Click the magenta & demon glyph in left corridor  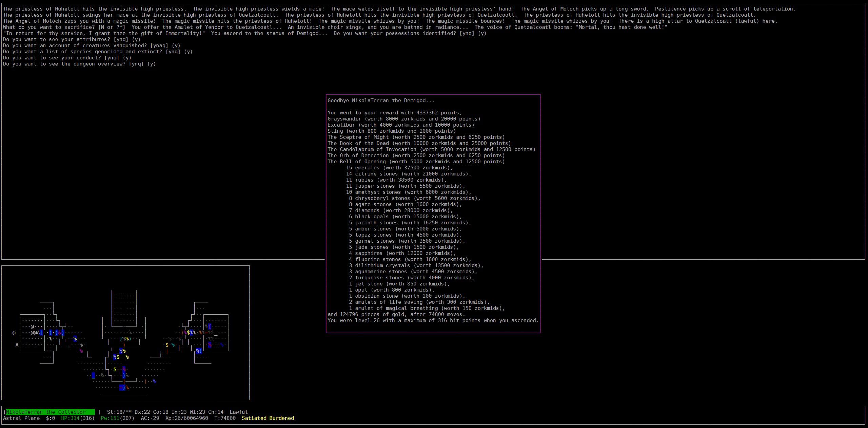tap(60, 333)
